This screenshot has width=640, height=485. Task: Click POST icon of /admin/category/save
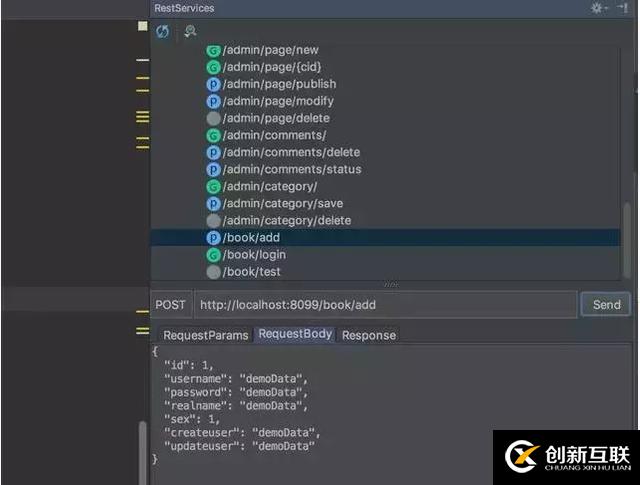(x=213, y=204)
